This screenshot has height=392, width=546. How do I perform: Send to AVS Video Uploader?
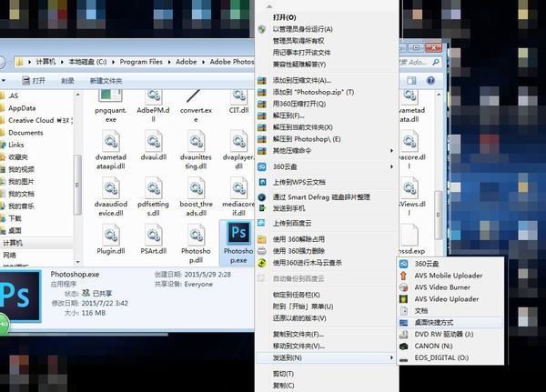click(x=450, y=298)
